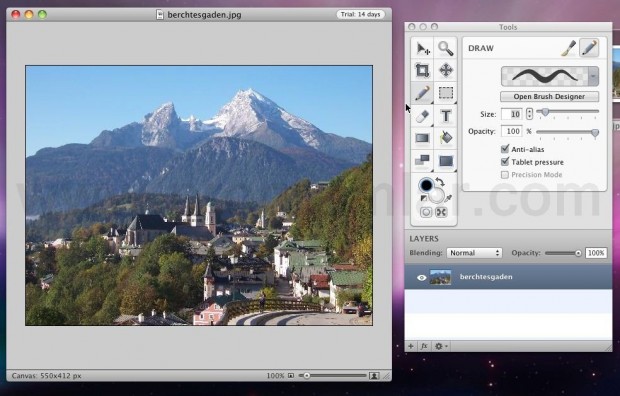Select the Move tool arrow icon
The width and height of the screenshot is (620, 396).
click(423, 49)
